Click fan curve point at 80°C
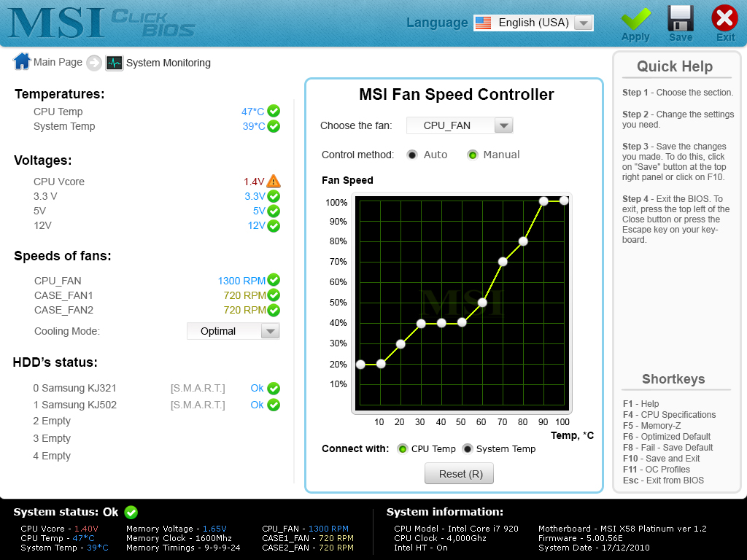 523,241
